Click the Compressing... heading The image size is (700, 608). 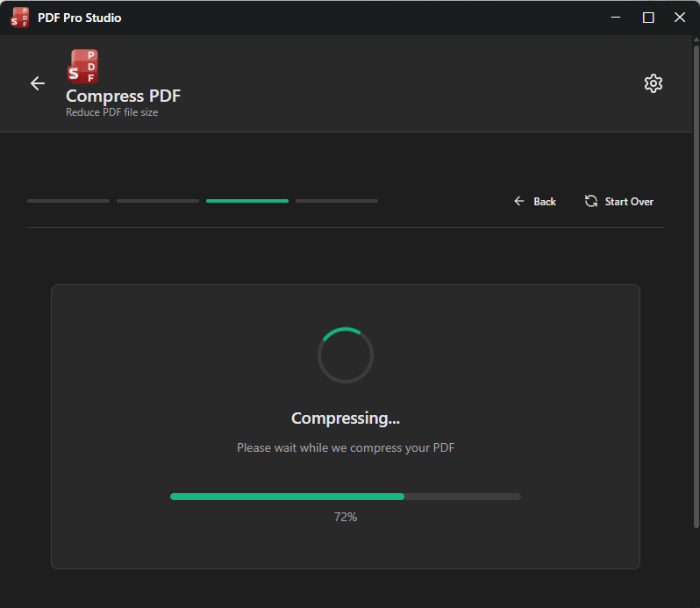(346, 418)
